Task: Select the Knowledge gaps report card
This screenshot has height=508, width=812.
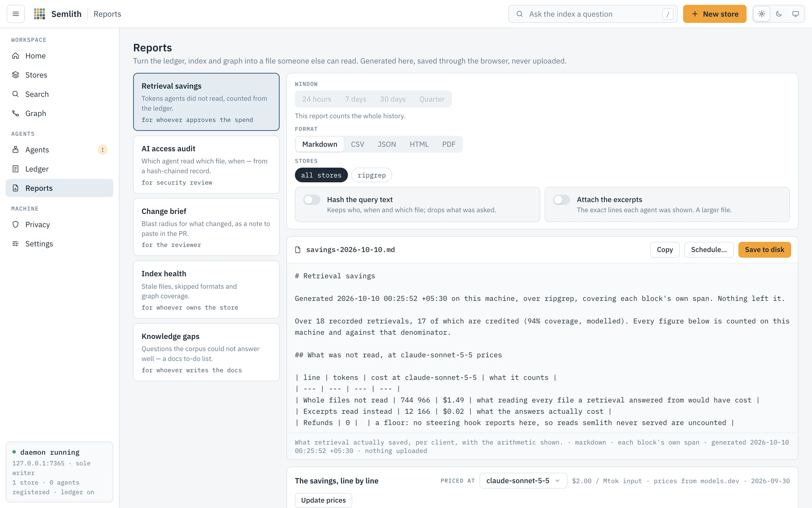Action: tap(206, 352)
